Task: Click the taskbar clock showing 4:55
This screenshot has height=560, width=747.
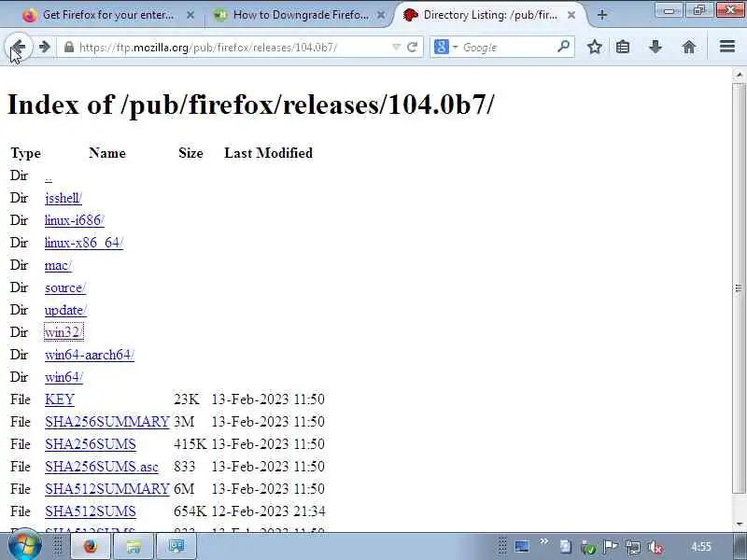Action: point(701,547)
